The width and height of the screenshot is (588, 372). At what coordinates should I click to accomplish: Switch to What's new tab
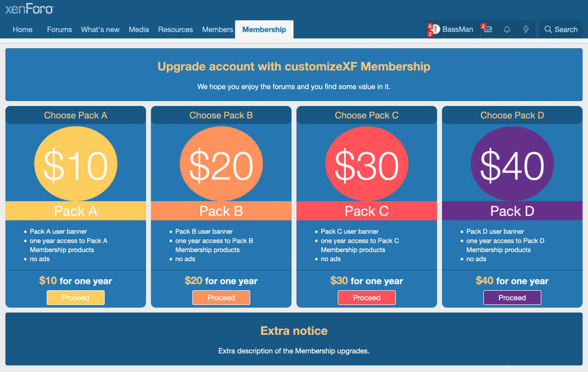100,29
